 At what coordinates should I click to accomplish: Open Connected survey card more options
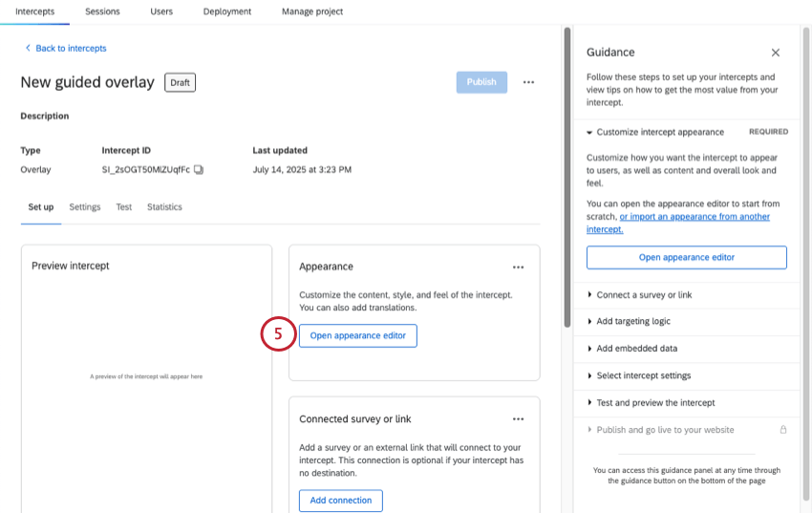click(x=518, y=419)
